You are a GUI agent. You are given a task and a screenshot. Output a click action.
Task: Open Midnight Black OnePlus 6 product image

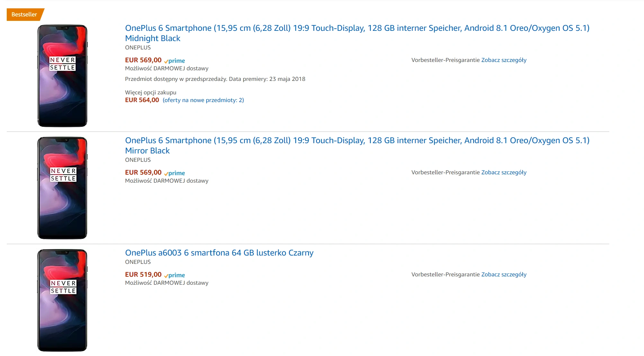pyautogui.click(x=62, y=76)
